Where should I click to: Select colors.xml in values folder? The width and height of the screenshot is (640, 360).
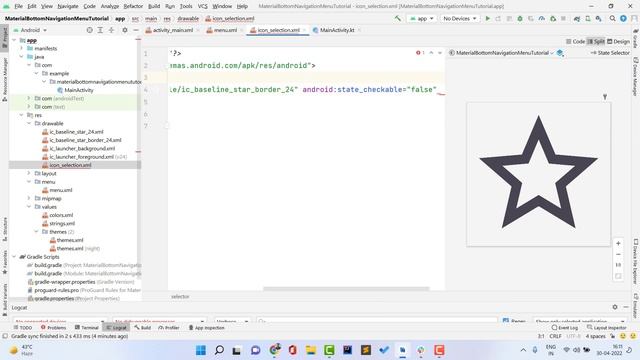(x=61, y=215)
